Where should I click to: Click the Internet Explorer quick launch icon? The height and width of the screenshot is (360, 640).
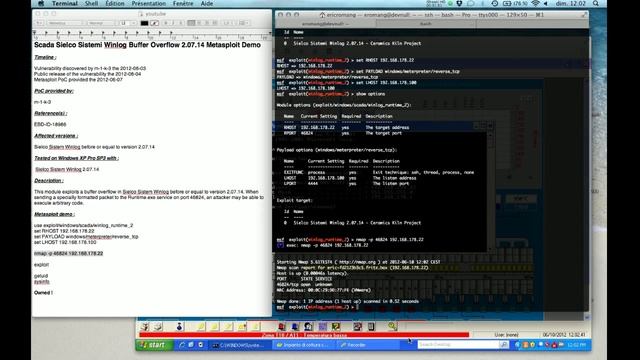pos(182,345)
